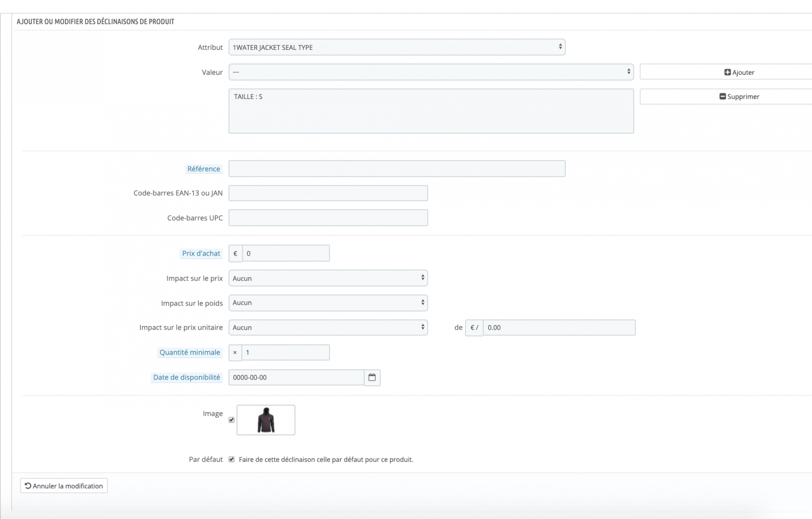Click into the Quantité minimale field

click(x=285, y=352)
